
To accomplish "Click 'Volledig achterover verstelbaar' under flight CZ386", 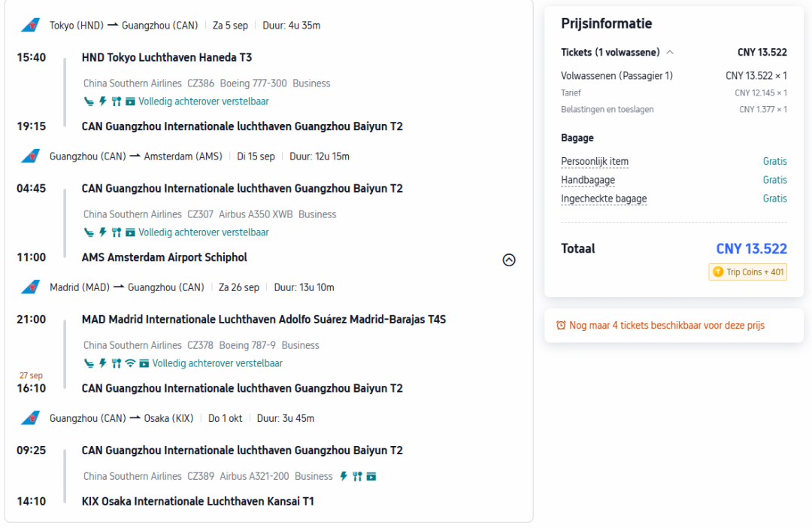I will click(x=204, y=102).
